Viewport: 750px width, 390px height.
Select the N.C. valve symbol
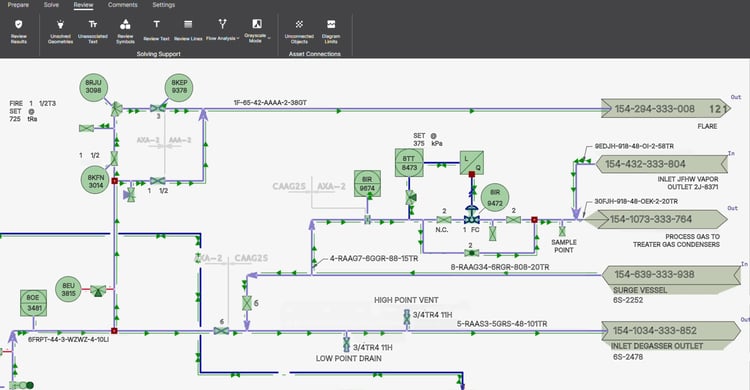tap(443, 220)
